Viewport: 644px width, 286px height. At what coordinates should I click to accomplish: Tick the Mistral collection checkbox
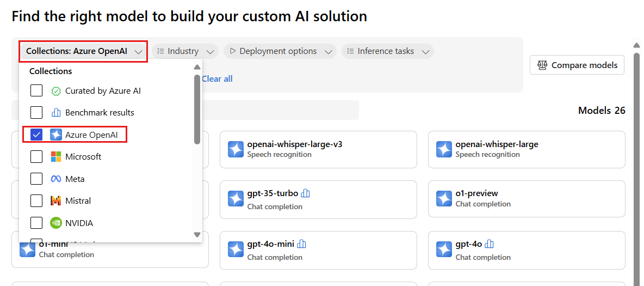point(36,201)
